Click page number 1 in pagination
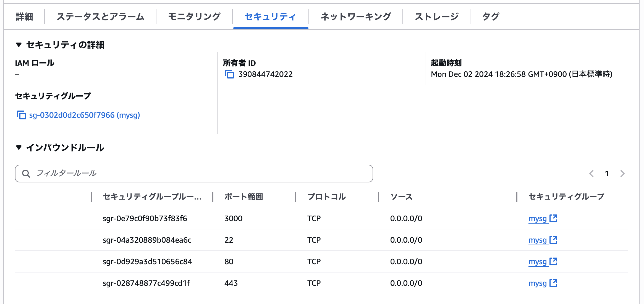644x304 pixels. tap(607, 174)
